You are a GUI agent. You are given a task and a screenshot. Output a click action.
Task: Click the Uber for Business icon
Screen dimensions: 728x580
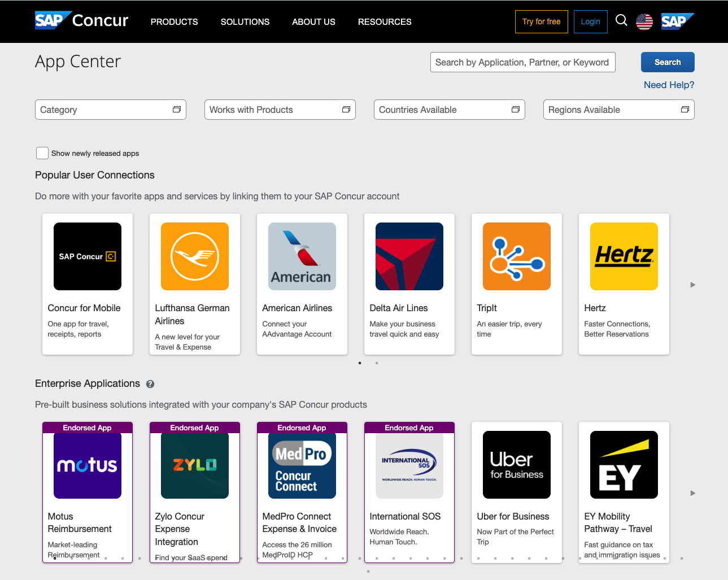click(x=516, y=464)
